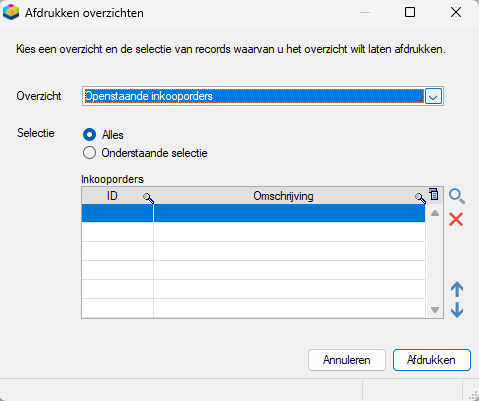Screen dimensions: 479x401
Task: Click the highlighted ID cell in the first row
Action: click(117, 213)
